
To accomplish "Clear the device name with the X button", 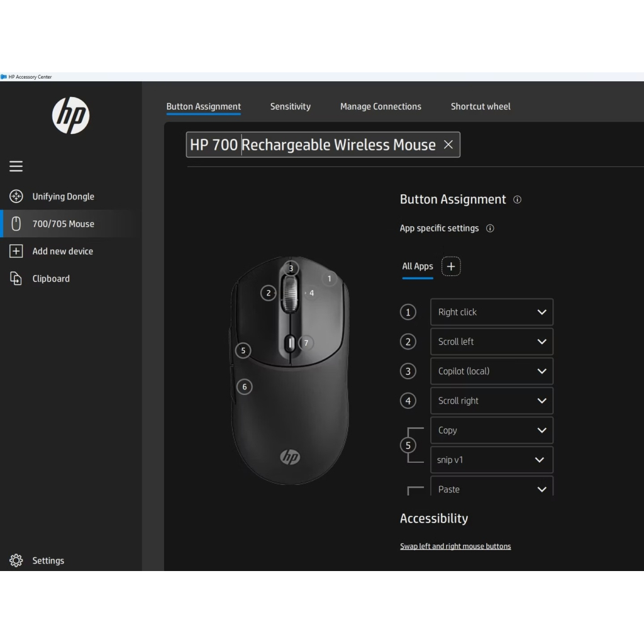I will (x=448, y=145).
